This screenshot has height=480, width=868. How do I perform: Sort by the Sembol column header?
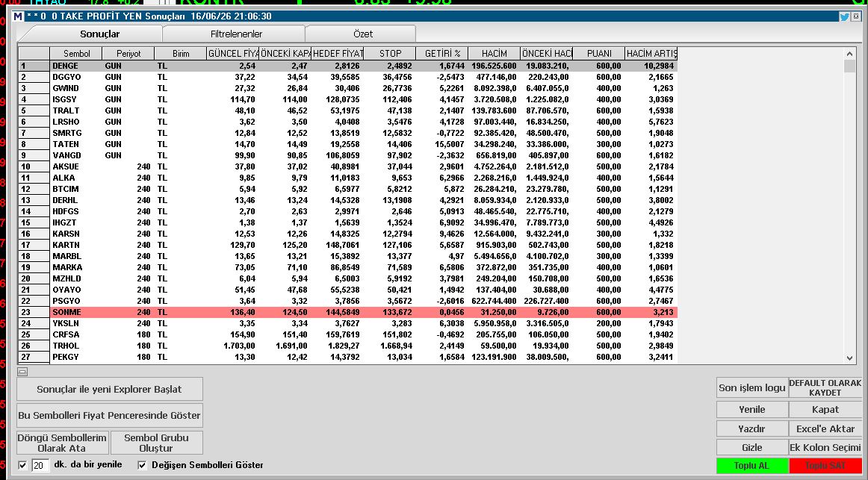(x=76, y=54)
